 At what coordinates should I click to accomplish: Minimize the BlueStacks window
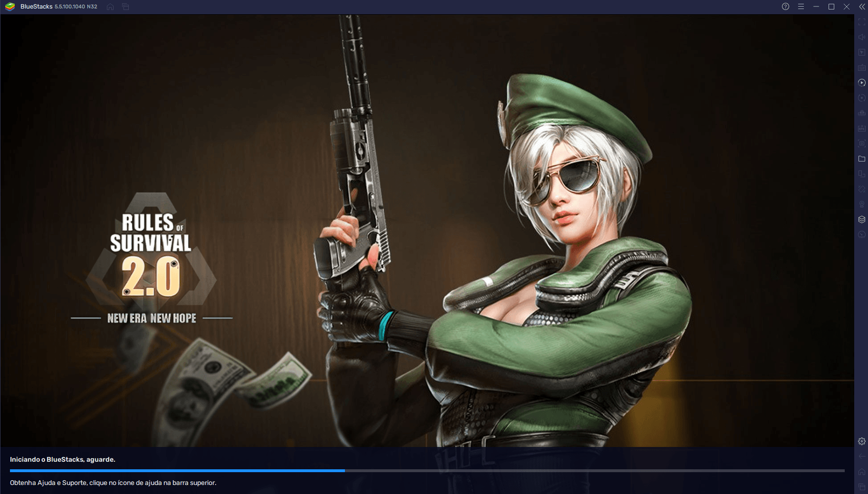pyautogui.click(x=816, y=7)
